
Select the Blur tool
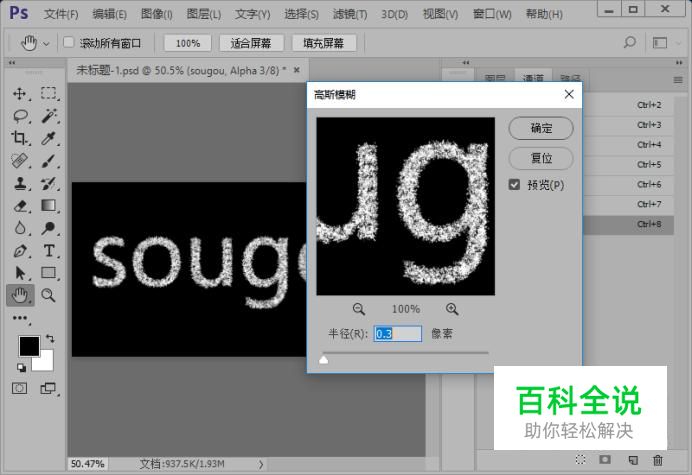[19, 228]
